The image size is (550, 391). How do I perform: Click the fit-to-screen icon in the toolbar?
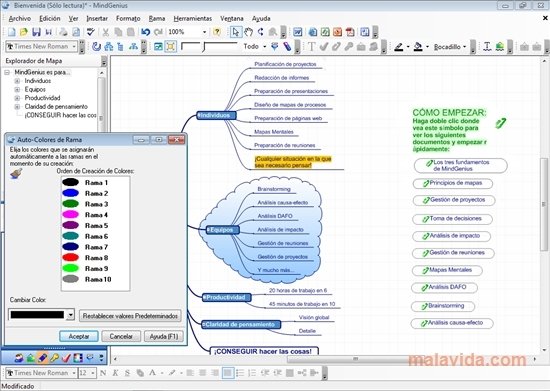coord(170,46)
